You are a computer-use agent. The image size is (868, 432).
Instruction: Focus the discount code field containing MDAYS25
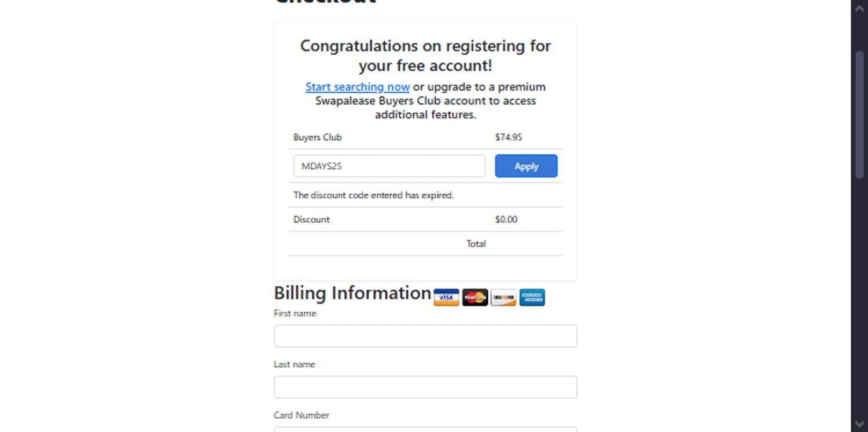pyautogui.click(x=389, y=166)
